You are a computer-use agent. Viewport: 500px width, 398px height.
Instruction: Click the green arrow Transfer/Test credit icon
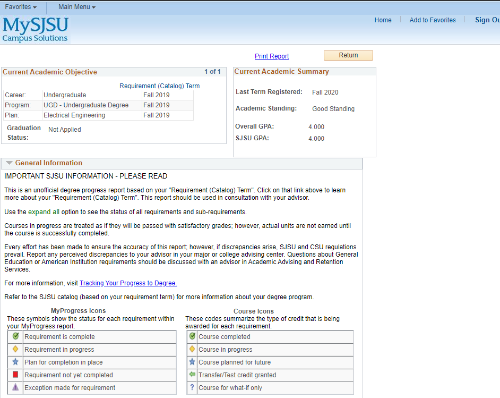click(x=192, y=374)
